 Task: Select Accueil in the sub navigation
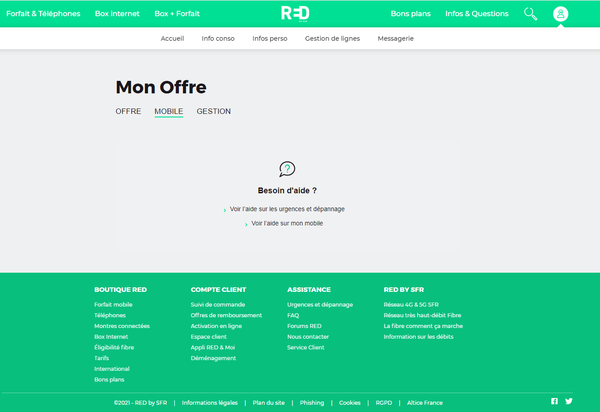pyautogui.click(x=172, y=38)
